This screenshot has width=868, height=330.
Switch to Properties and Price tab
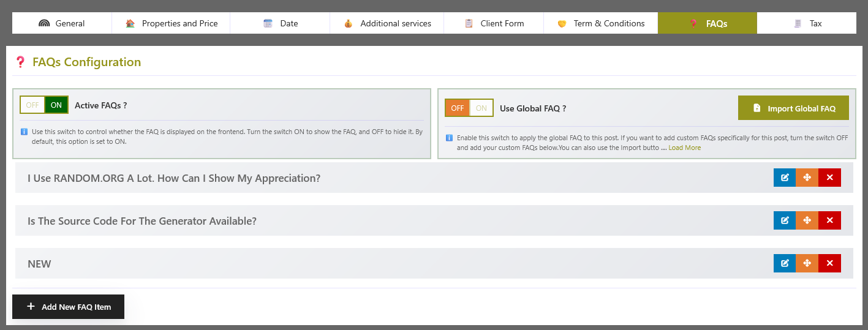171,23
